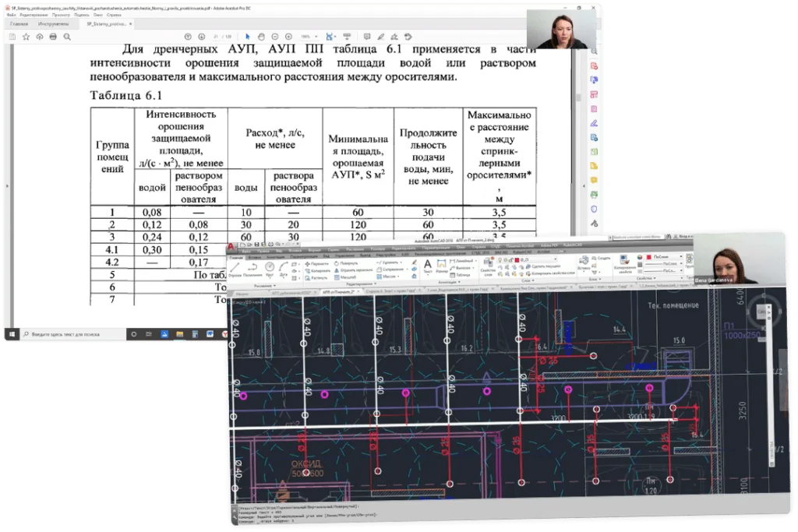798x532 pixels.
Task: Open File Explorer from the taskbar
Action: tap(180, 334)
